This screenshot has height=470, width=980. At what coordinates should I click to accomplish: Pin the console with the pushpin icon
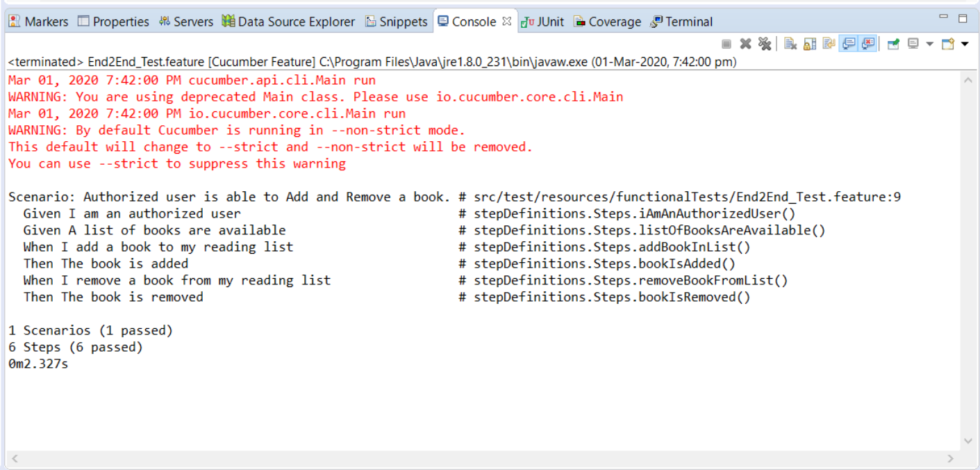click(893, 44)
